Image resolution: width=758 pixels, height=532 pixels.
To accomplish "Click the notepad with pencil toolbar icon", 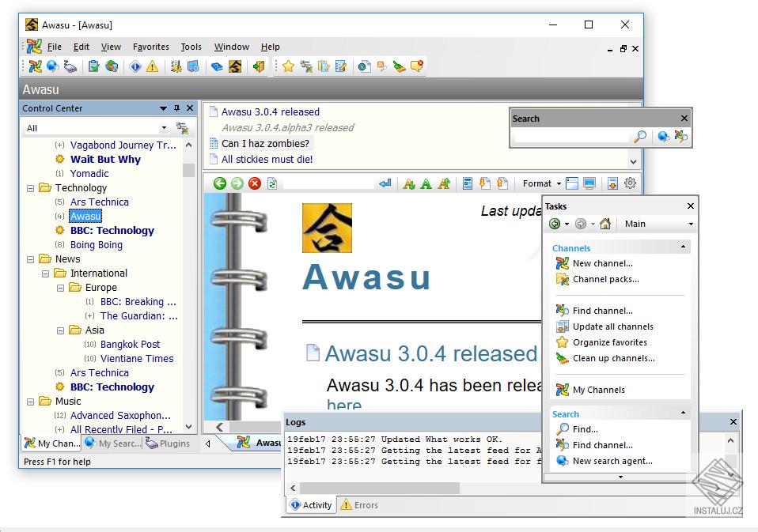I will coord(341,66).
